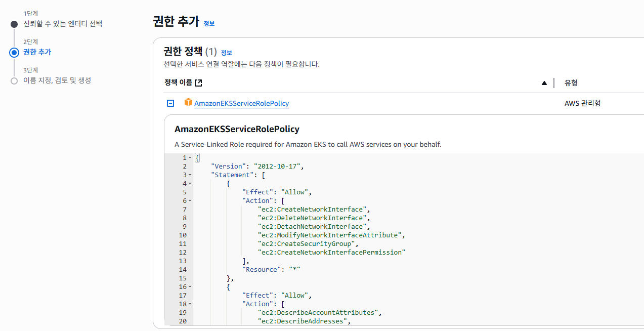
Task: Fold the JSON root at line 1
Action: 190,158
